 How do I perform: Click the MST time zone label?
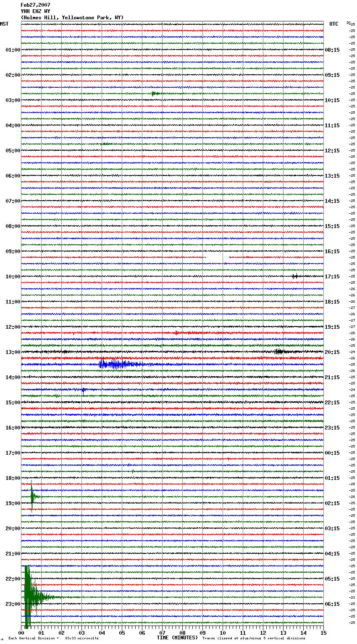click(4, 24)
